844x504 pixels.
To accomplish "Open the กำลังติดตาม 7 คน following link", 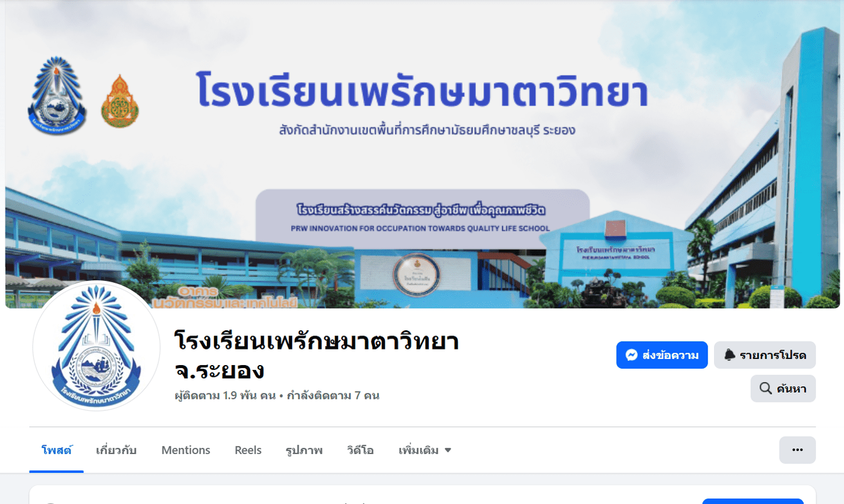I will coord(333,396).
